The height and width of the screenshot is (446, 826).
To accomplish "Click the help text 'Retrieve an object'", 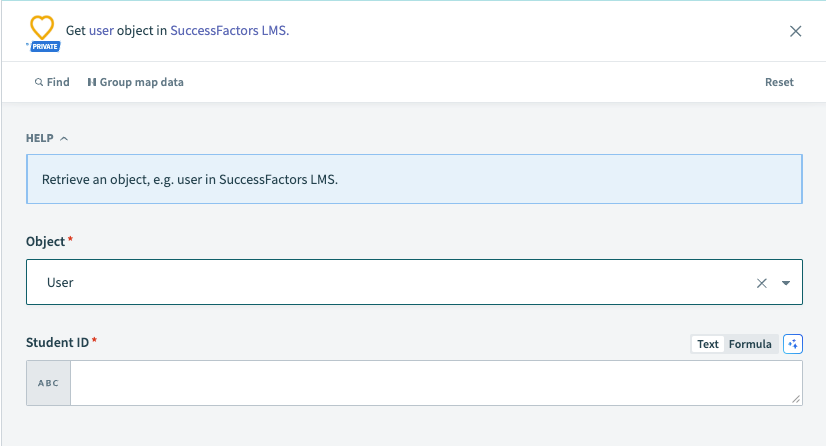I will click(x=190, y=180).
